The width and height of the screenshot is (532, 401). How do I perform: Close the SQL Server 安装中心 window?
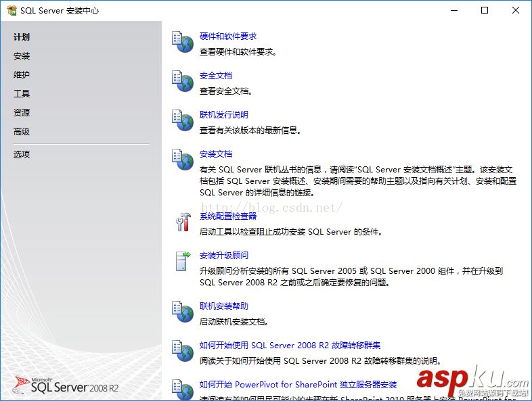pyautogui.click(x=515, y=11)
